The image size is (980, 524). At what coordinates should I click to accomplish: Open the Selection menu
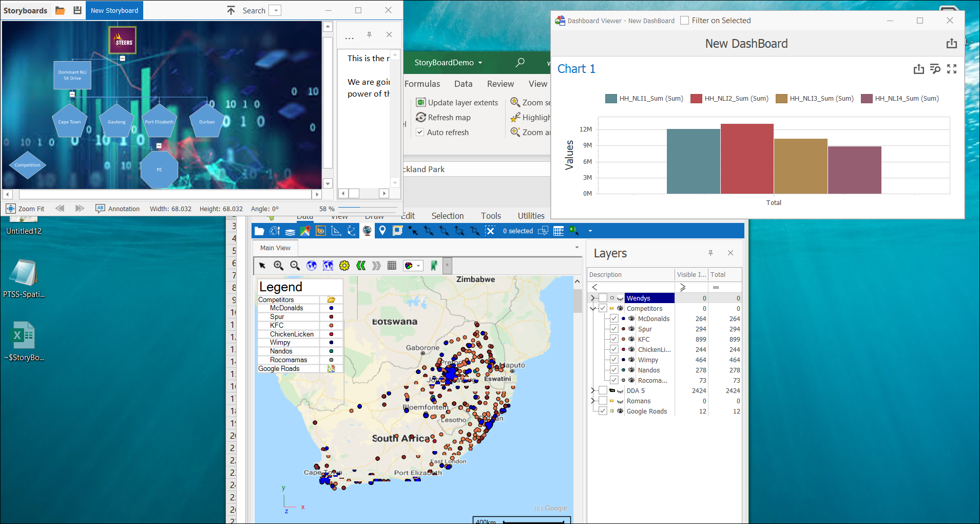point(448,216)
